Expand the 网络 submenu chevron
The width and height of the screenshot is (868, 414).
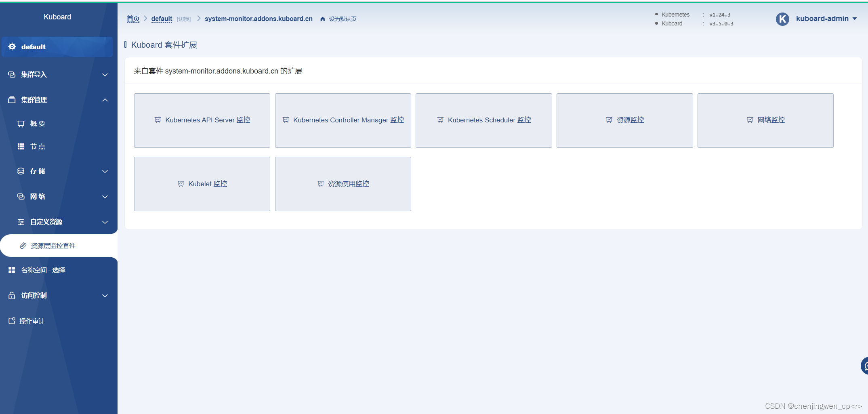tap(105, 197)
